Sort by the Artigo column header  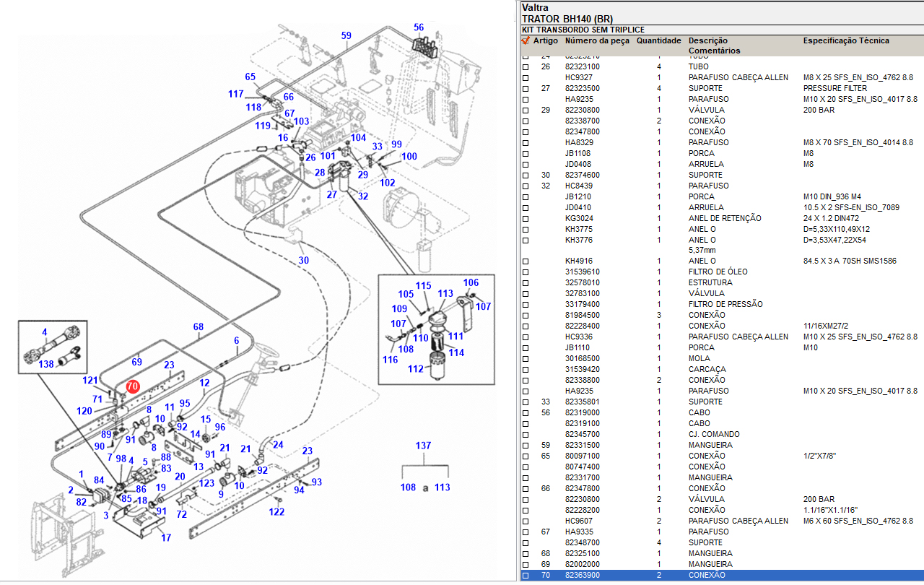tap(545, 41)
